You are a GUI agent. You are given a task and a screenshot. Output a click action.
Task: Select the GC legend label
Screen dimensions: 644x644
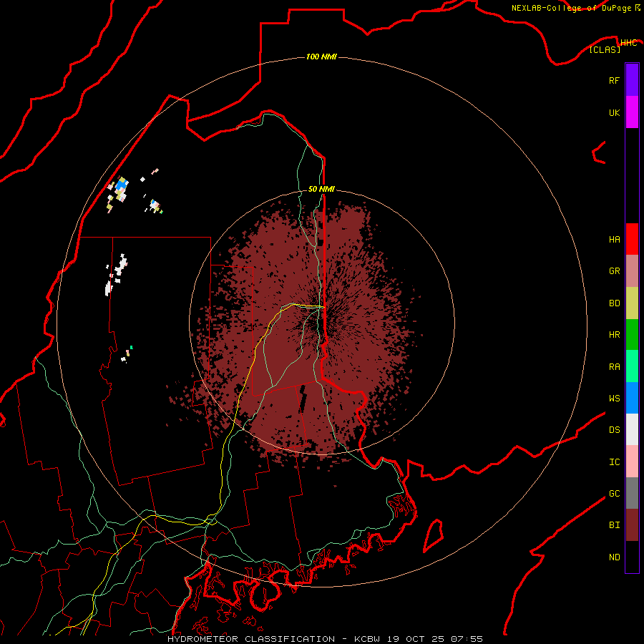[614, 493]
